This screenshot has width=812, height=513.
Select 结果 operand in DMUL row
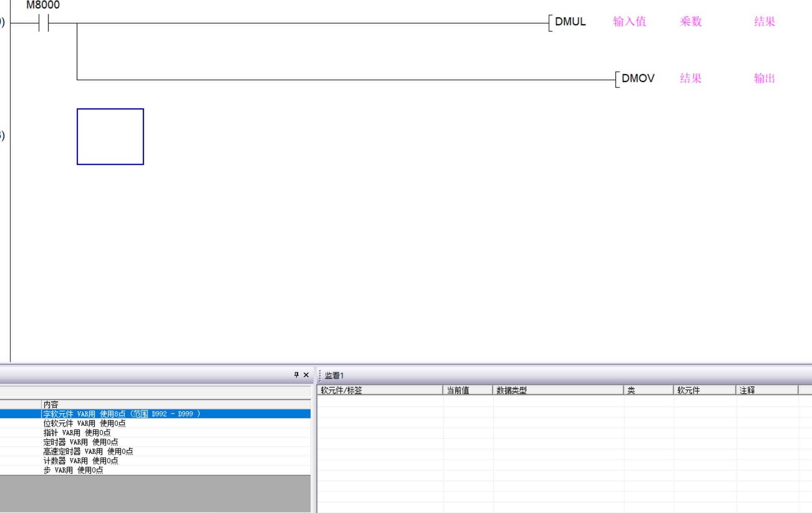click(764, 22)
